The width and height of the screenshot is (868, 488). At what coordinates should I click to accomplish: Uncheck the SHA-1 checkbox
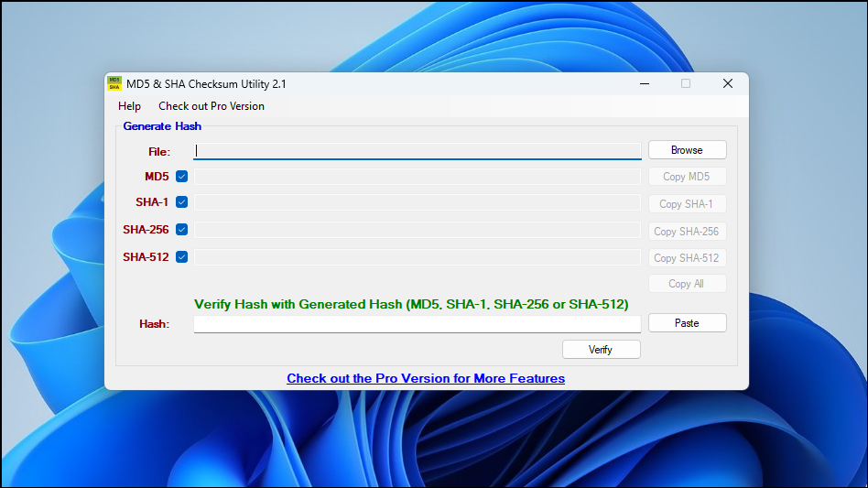click(x=181, y=202)
